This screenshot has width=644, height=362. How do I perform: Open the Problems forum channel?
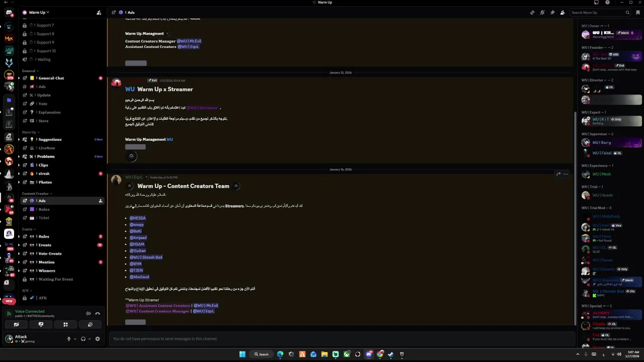62,156
